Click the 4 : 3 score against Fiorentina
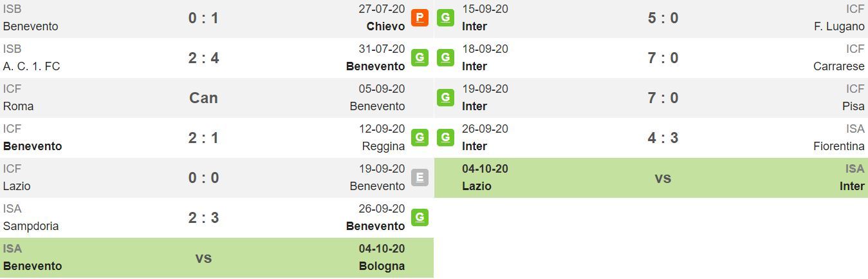Viewport: 868px width, 279px height. coord(663,138)
